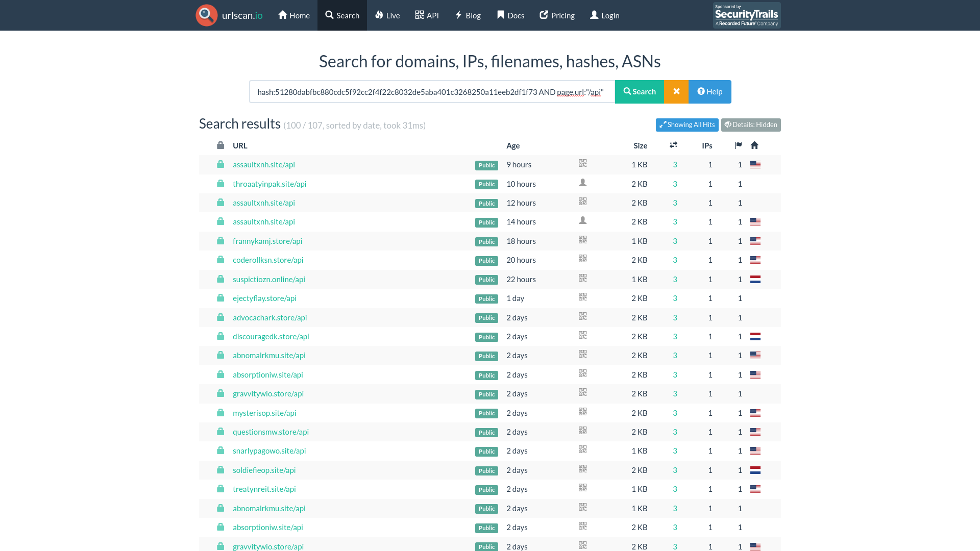
Task: Select the flag column header icon
Action: [739, 145]
